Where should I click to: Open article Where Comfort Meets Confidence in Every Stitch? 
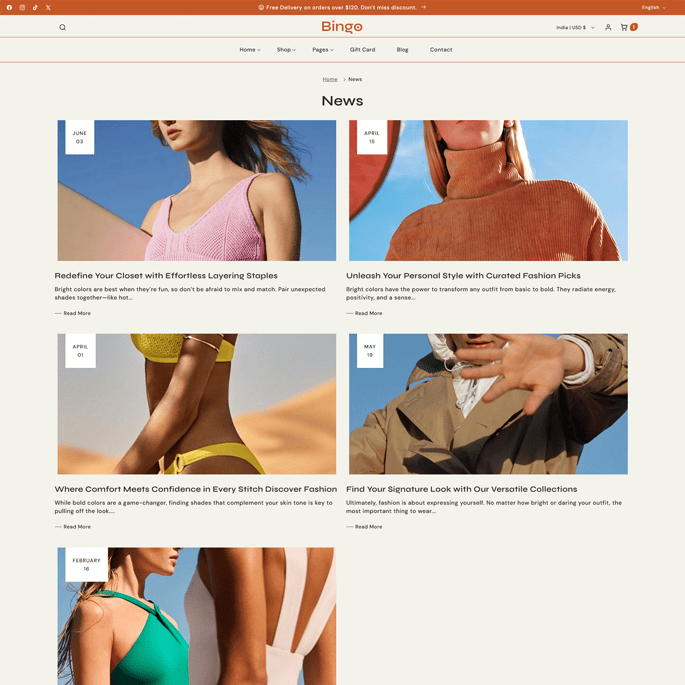(x=196, y=489)
